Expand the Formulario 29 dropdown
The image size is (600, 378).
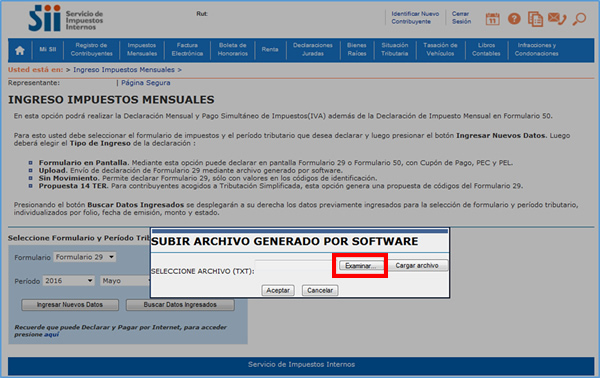pyautogui.click(x=85, y=257)
